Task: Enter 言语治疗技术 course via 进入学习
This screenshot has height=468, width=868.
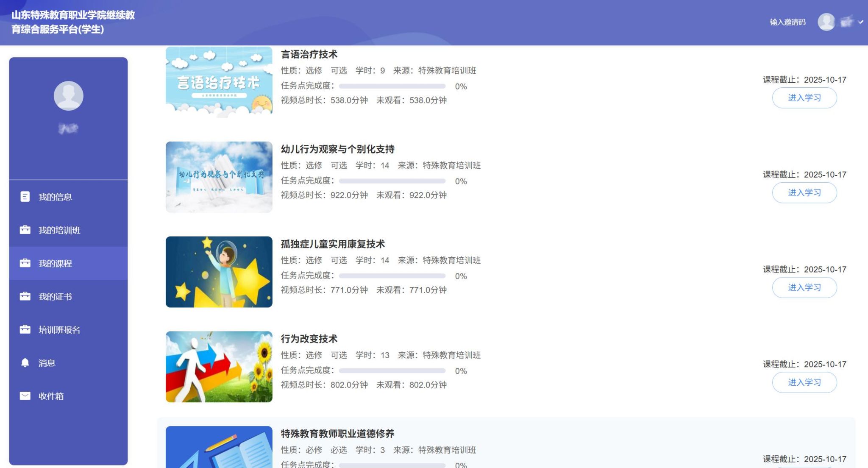Action: [804, 98]
